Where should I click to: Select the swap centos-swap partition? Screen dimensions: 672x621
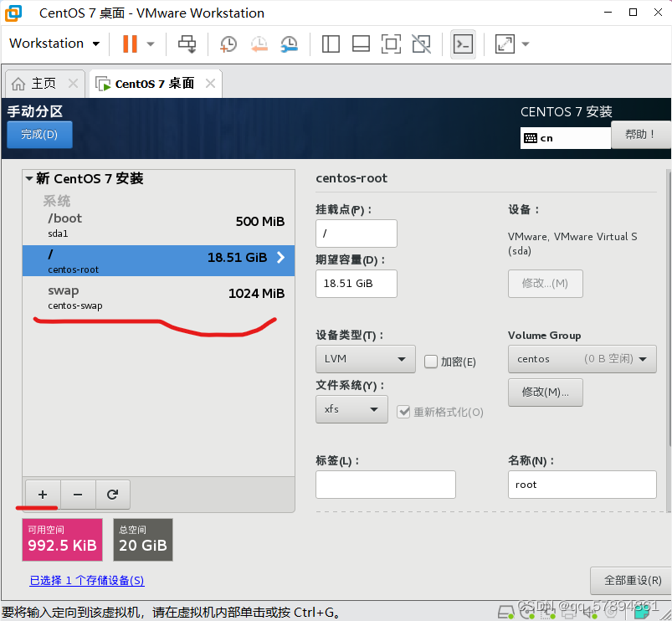point(158,296)
